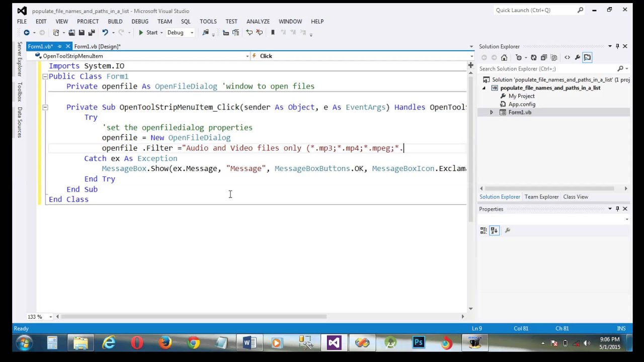Open the Toolbox side tab

(x=20, y=92)
